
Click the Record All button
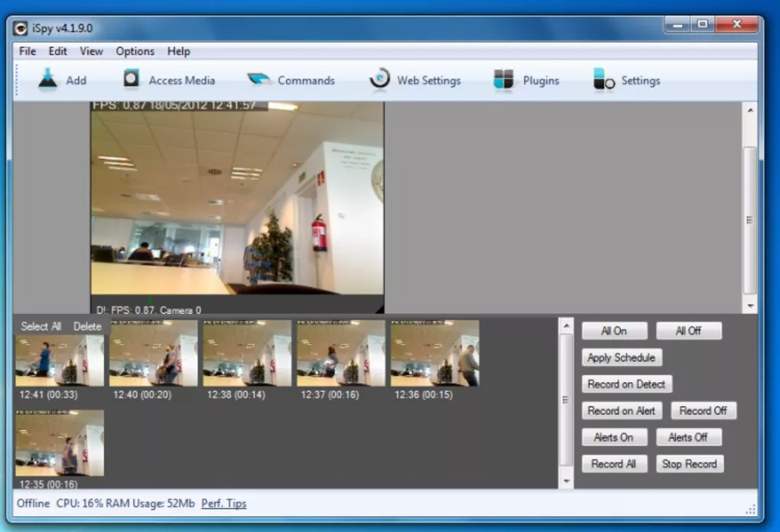[614, 464]
